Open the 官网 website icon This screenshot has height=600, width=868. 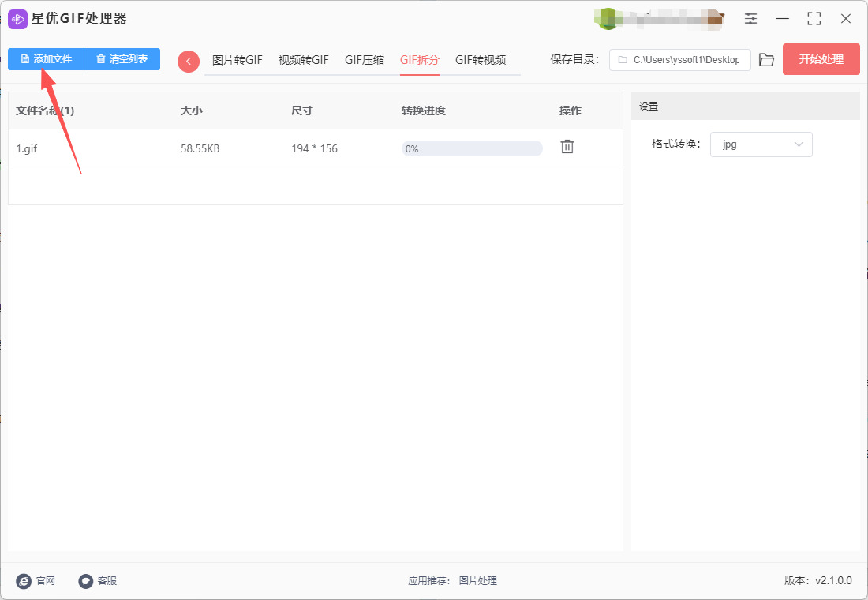pyautogui.click(x=24, y=581)
